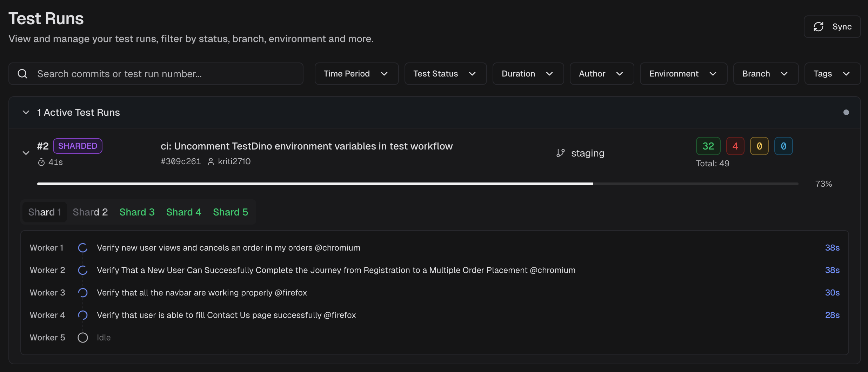Click the active status dot indicator
The width and height of the screenshot is (868, 372).
click(846, 112)
